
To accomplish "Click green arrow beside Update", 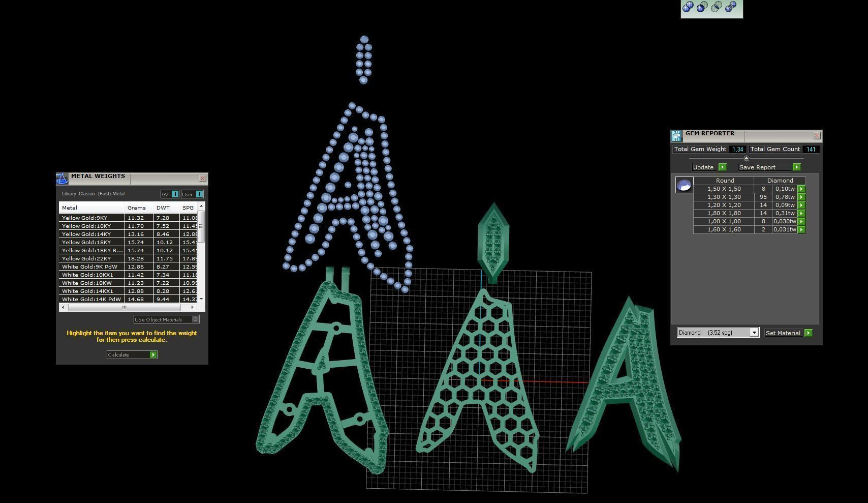I will click(x=723, y=167).
